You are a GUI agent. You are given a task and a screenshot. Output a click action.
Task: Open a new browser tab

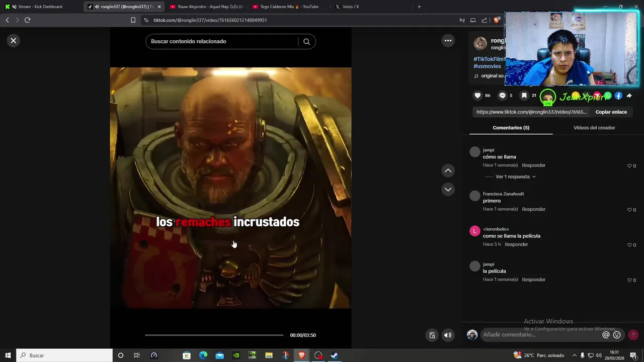tap(419, 7)
